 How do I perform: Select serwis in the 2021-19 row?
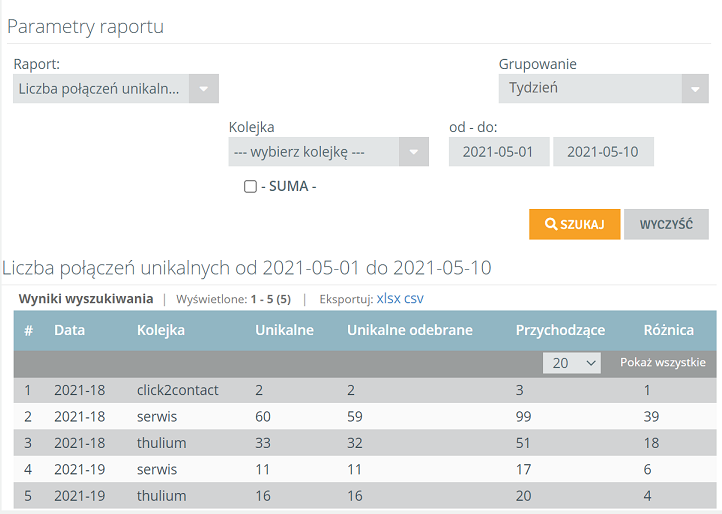tap(157, 469)
